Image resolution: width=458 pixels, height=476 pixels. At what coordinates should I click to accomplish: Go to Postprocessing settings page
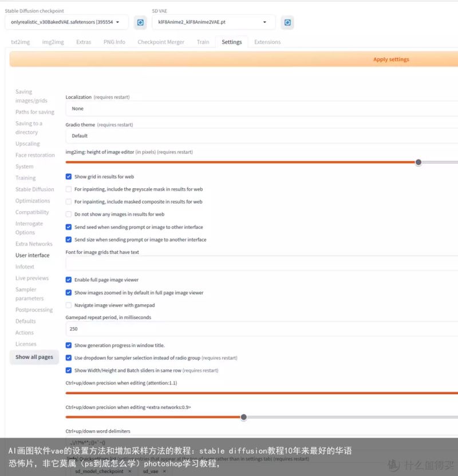[34, 310]
